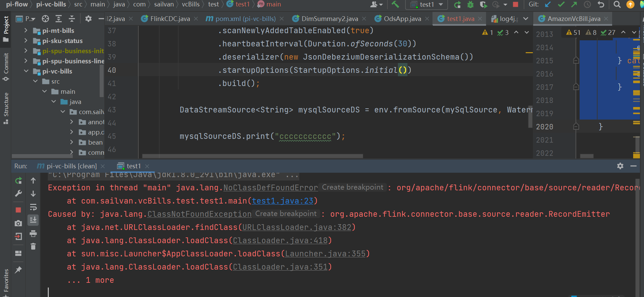This screenshot has width=644, height=297.
Task: Toggle pin tab in the Run panel
Action: (x=19, y=270)
